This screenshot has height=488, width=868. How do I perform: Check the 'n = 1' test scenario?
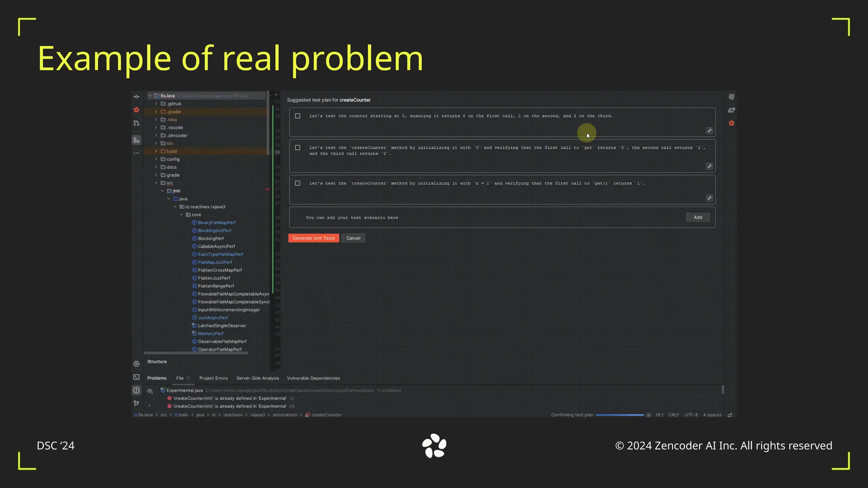coord(298,183)
